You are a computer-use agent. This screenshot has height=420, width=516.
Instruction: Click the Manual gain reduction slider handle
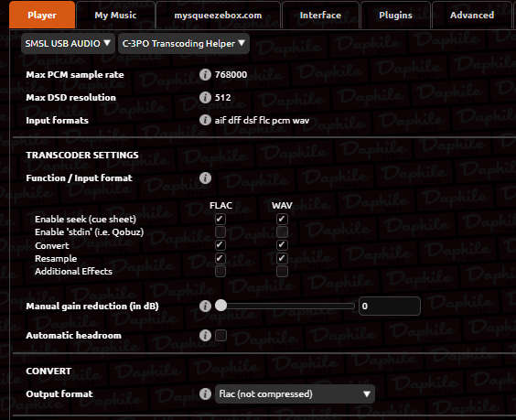tap(220, 306)
